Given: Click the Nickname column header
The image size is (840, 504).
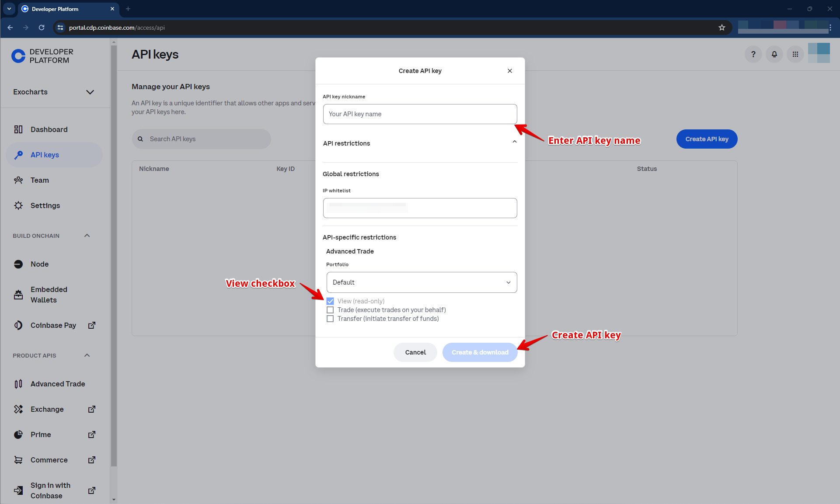Looking at the screenshot, I should 154,169.
